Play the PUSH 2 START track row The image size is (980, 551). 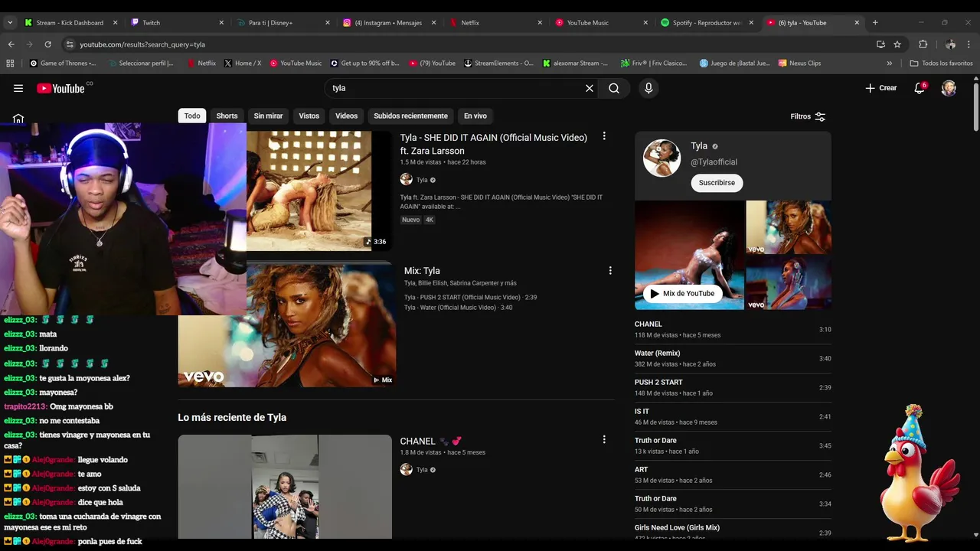click(733, 387)
